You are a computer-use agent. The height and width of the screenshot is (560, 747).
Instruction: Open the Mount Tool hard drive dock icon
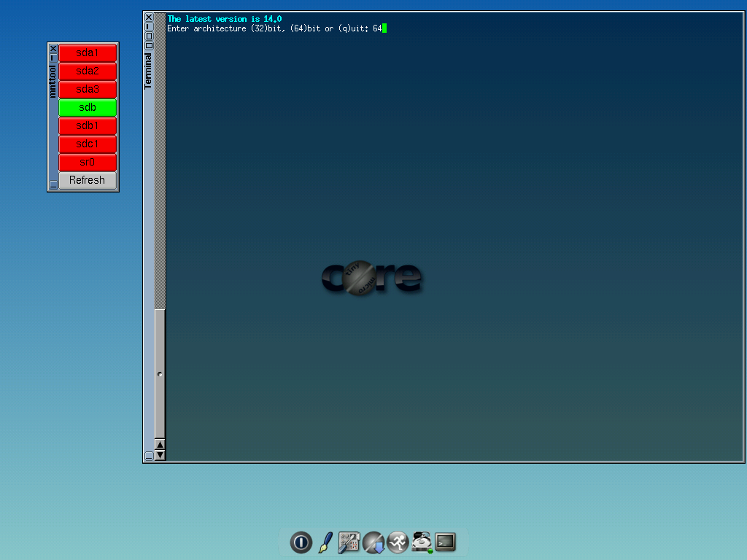(x=422, y=542)
